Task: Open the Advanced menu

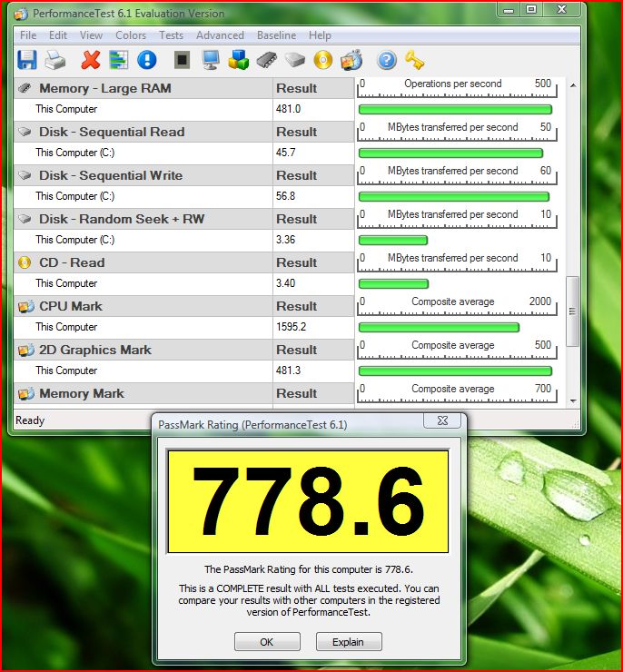Action: click(221, 35)
